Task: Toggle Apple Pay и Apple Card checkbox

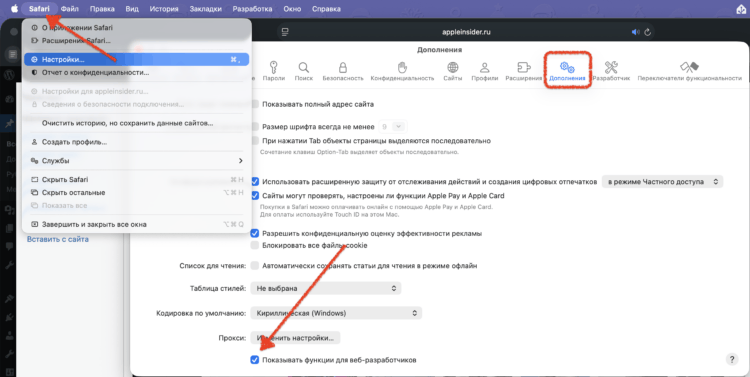Action: (x=255, y=196)
